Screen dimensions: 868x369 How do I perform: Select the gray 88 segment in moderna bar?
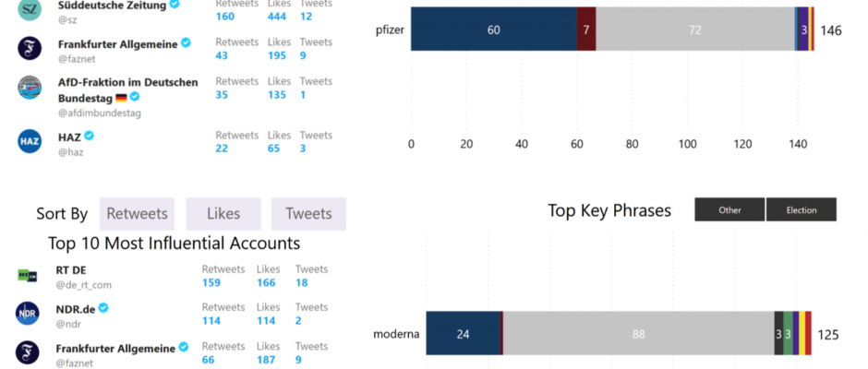pyautogui.click(x=639, y=333)
